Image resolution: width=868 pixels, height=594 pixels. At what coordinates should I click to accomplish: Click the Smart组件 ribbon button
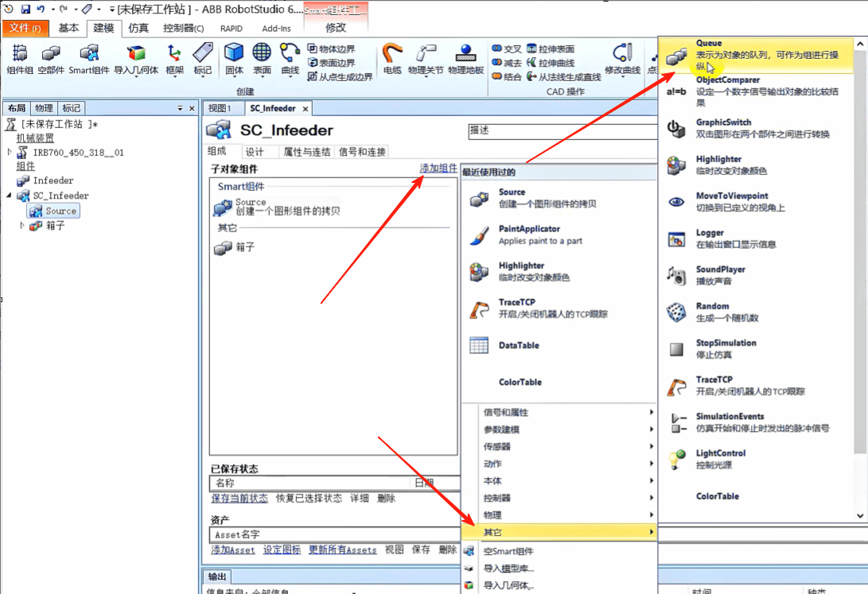point(88,59)
